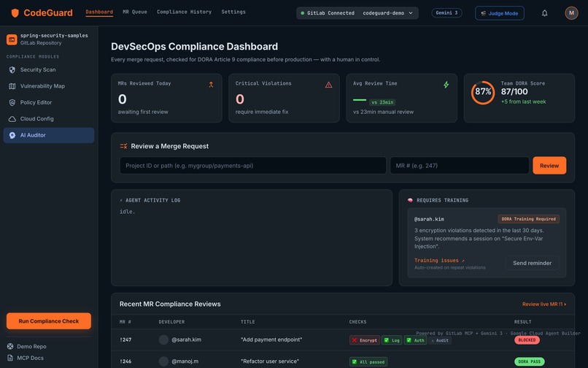This screenshot has width=588, height=368.
Task: Click the Avg Review Time lightning icon
Action: pyautogui.click(x=446, y=85)
